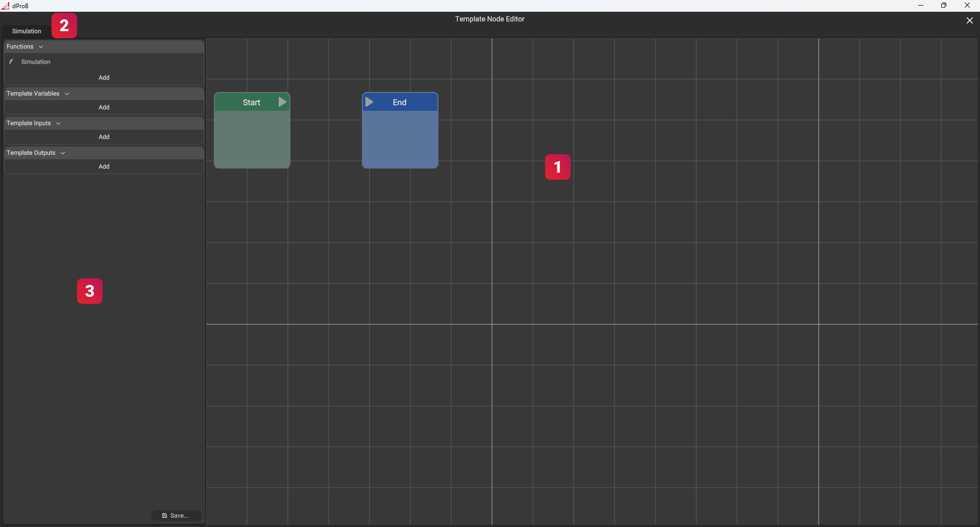Image resolution: width=980 pixels, height=527 pixels.
Task: Minimize the dProB window
Action: [x=921, y=6]
